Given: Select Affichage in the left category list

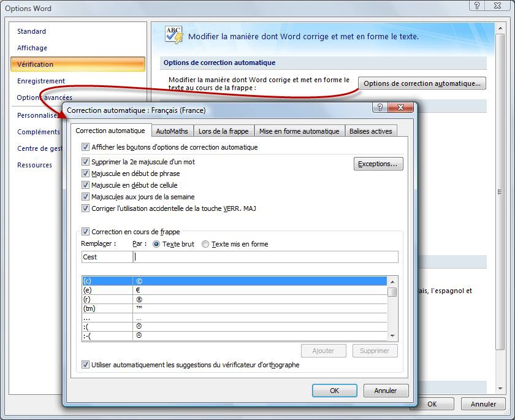Looking at the screenshot, I should point(32,48).
